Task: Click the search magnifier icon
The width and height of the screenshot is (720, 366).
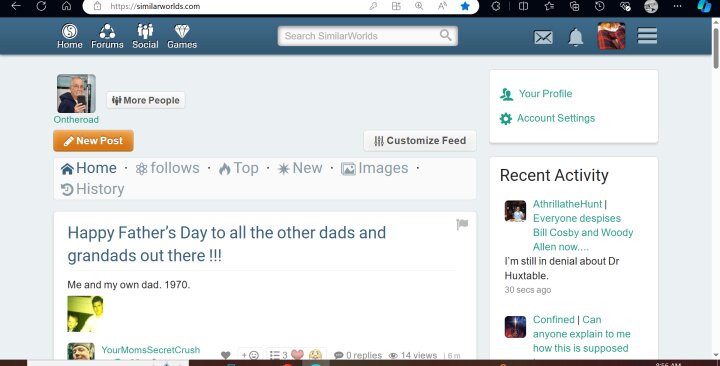Action: (x=445, y=35)
